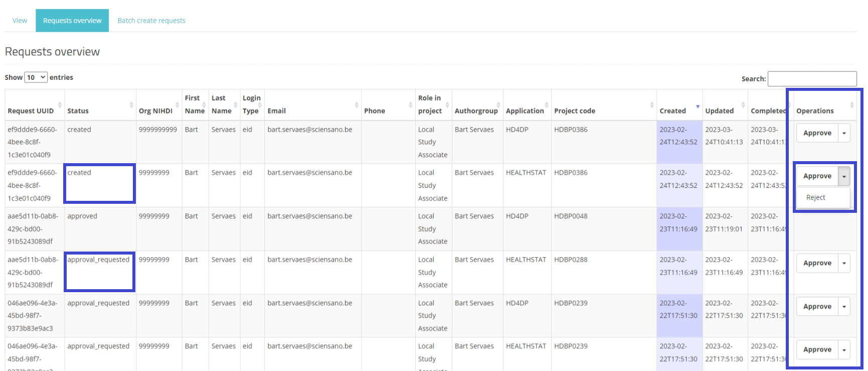Switch to the View tab

point(20,21)
